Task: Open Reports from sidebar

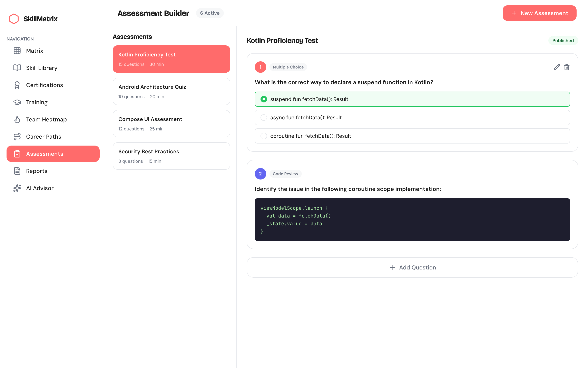Action: coord(53,171)
